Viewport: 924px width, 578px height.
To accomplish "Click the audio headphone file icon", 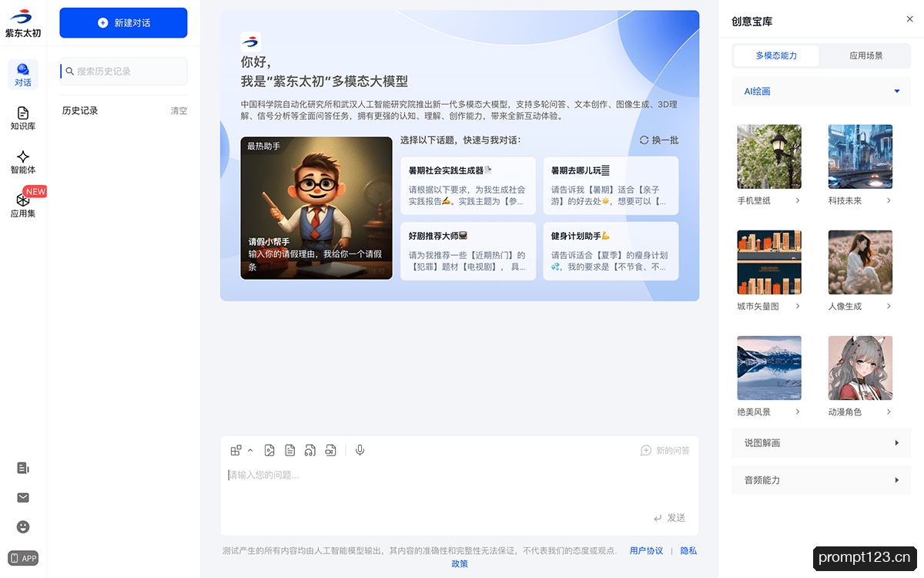I will pos(310,450).
